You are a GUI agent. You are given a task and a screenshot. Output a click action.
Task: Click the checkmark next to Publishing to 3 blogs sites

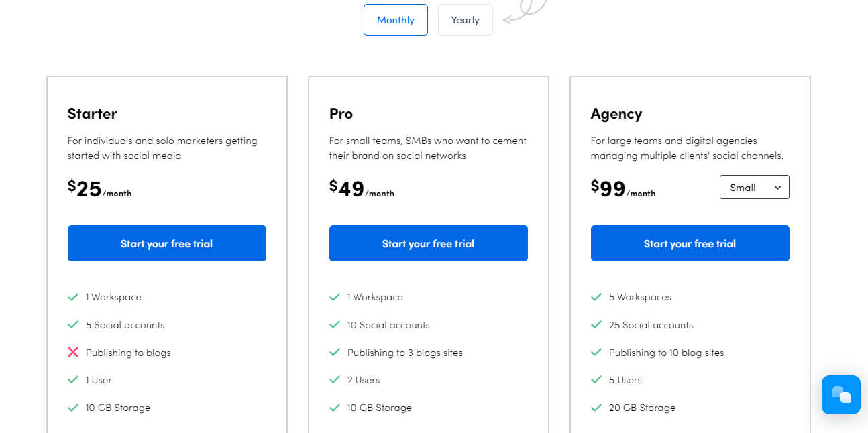(335, 353)
